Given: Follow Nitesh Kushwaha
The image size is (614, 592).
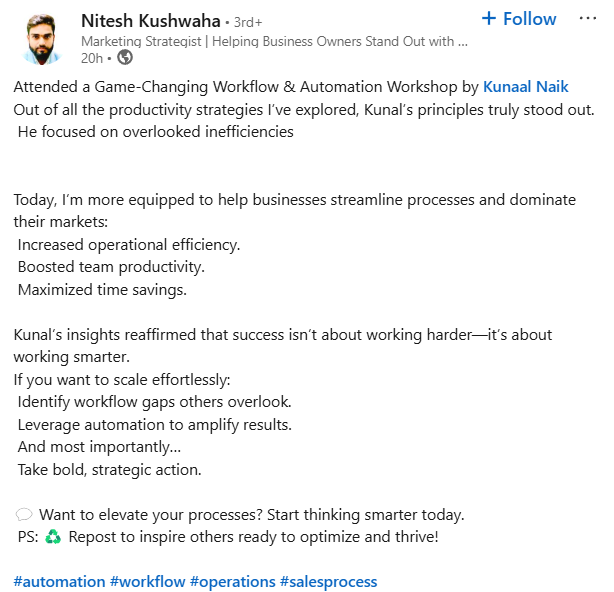Looking at the screenshot, I should [x=518, y=19].
